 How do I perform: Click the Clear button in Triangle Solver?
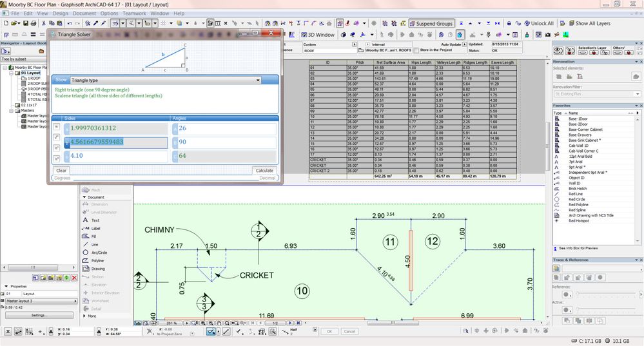(61, 171)
